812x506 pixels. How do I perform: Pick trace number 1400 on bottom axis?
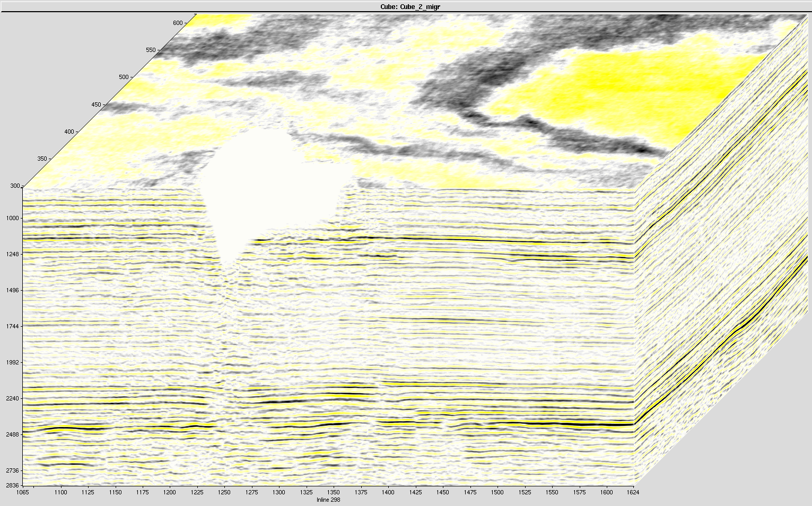click(388, 492)
